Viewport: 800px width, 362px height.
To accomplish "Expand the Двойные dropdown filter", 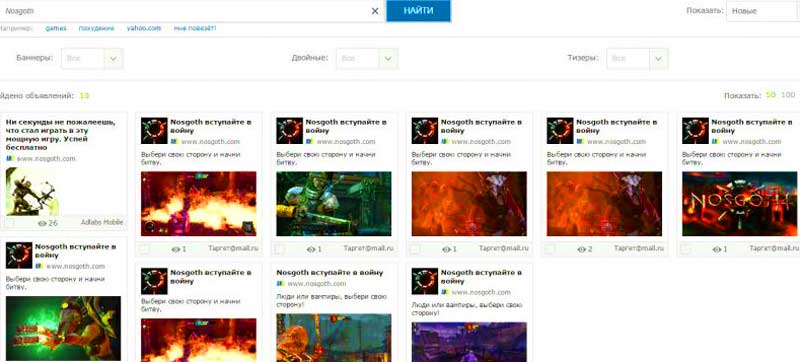I will [367, 59].
